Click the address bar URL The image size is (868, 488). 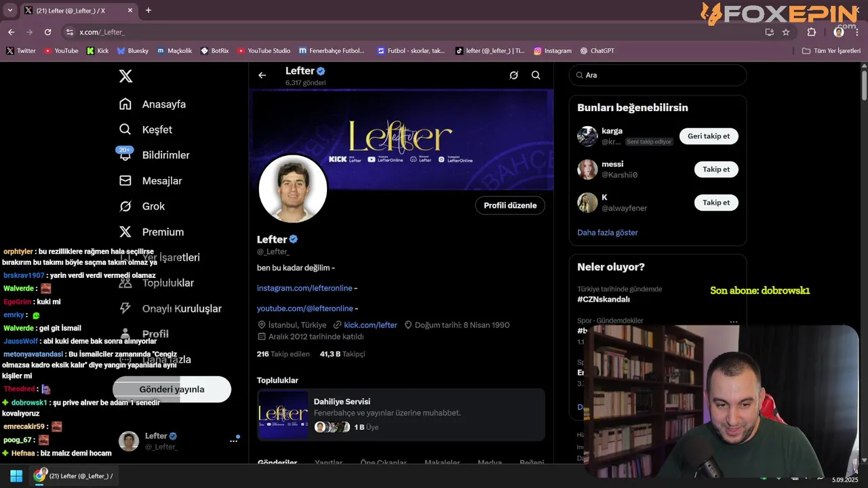pos(102,32)
